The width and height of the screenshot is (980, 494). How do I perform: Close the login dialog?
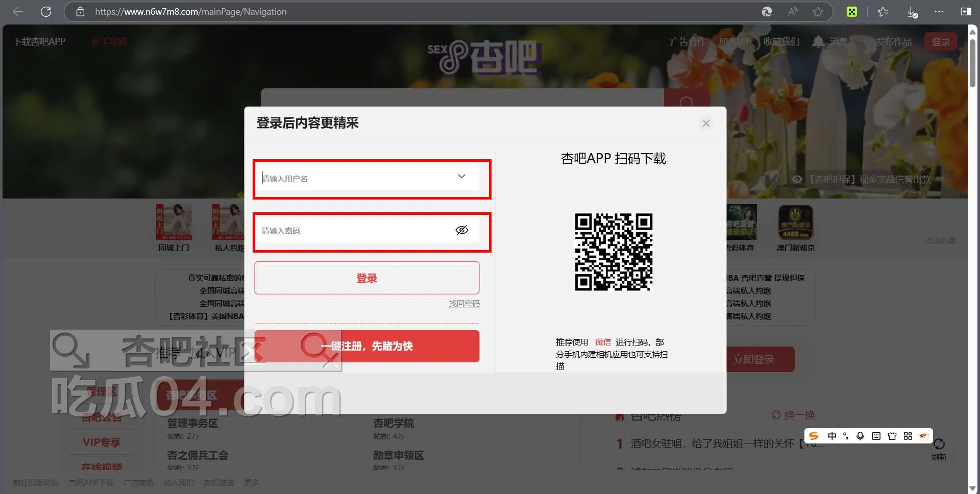tap(706, 123)
